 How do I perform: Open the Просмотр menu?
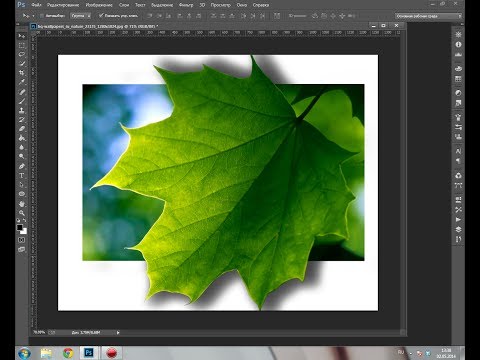click(220, 5)
